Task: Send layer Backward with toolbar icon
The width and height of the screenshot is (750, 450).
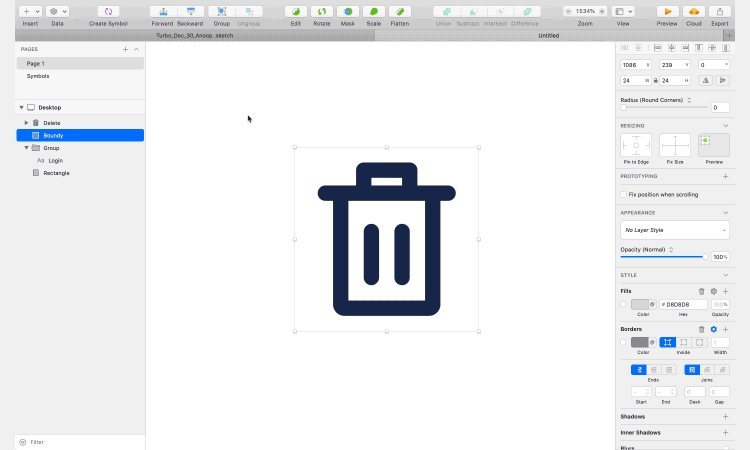Action: [190, 11]
